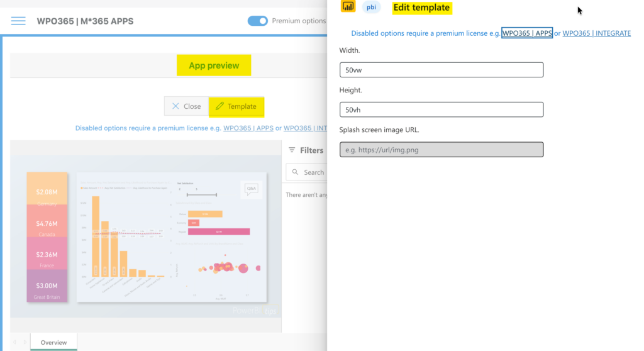This screenshot has height=351, width=644.
Task: Open the partially hidden WPO365 | INT link
Action: (305, 128)
